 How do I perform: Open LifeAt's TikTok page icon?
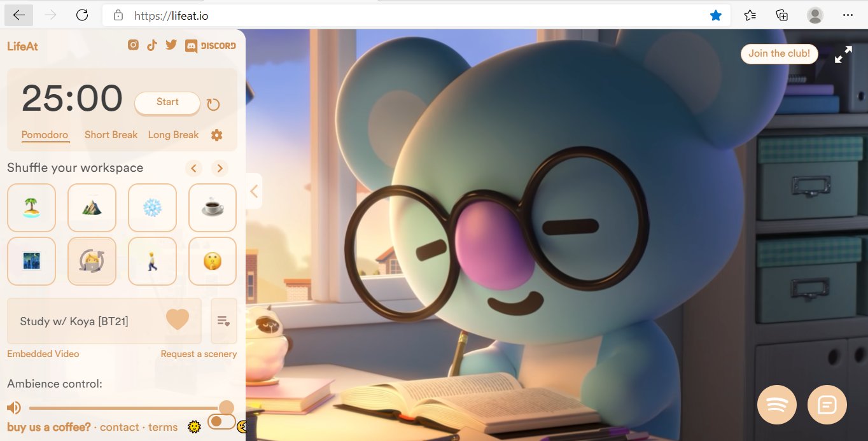[151, 45]
